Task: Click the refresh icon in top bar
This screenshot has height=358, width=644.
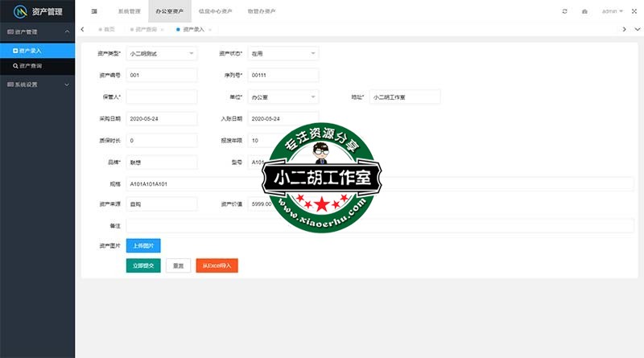Action: pos(565,11)
